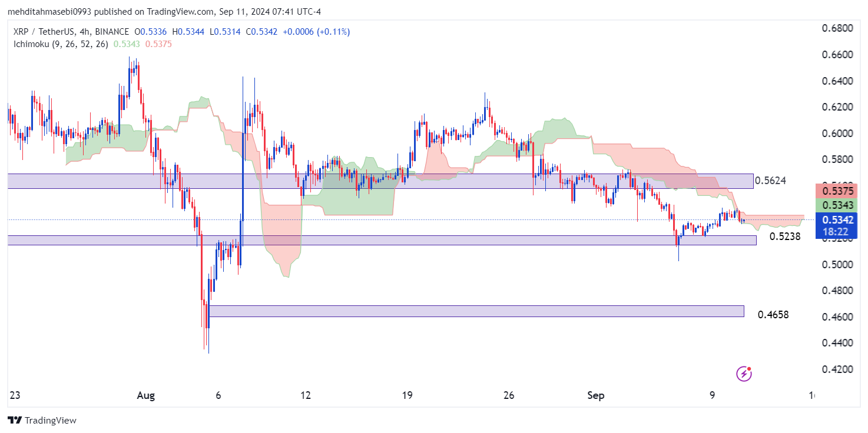This screenshot has height=433, width=868.
Task: Click the Aug label on time axis
Action: (x=145, y=396)
